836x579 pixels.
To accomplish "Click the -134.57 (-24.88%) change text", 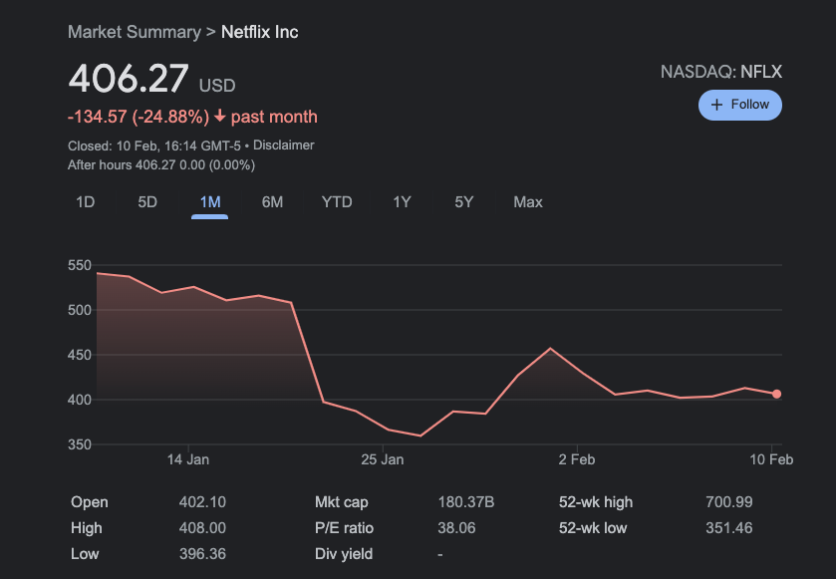I will 139,117.
